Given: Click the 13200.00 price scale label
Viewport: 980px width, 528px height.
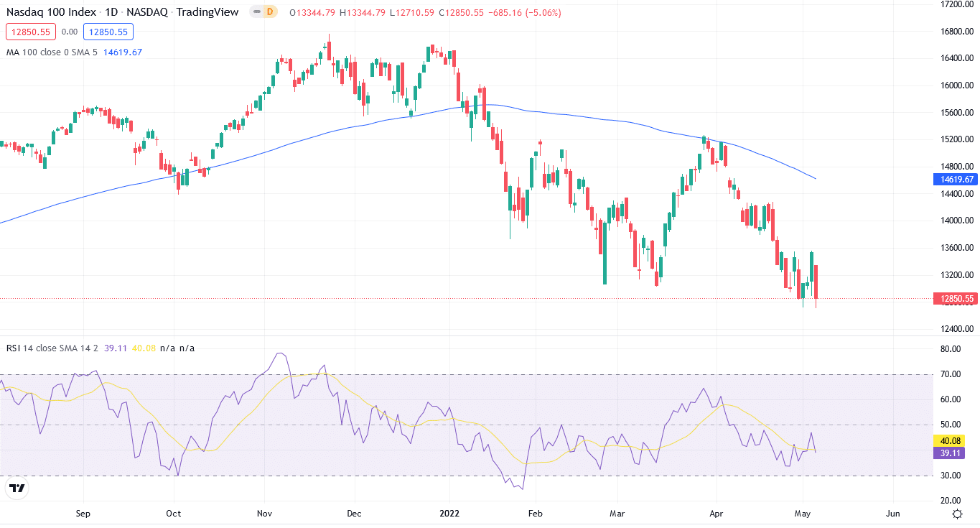Looking at the screenshot, I should tap(956, 274).
